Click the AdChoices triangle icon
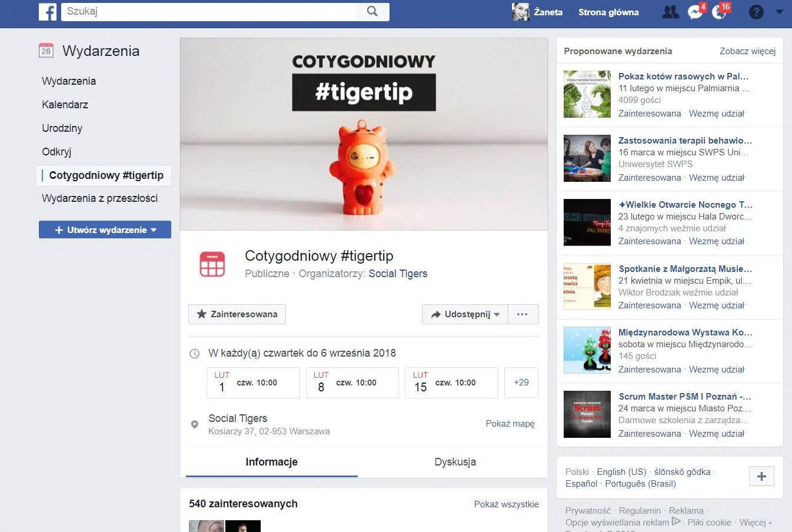This screenshot has width=792, height=532. point(676,521)
